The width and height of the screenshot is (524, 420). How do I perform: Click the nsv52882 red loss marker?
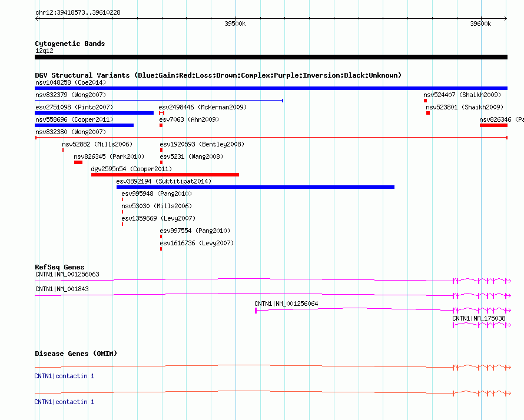pos(63,150)
